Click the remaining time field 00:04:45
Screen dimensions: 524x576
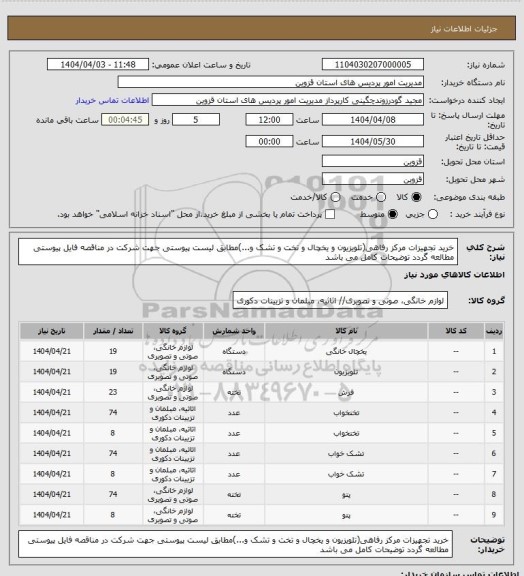125,120
